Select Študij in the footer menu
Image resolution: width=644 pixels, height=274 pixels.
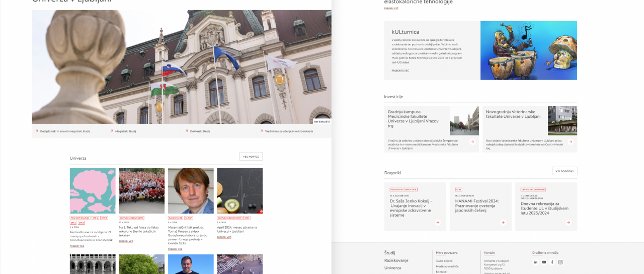pos(390,253)
